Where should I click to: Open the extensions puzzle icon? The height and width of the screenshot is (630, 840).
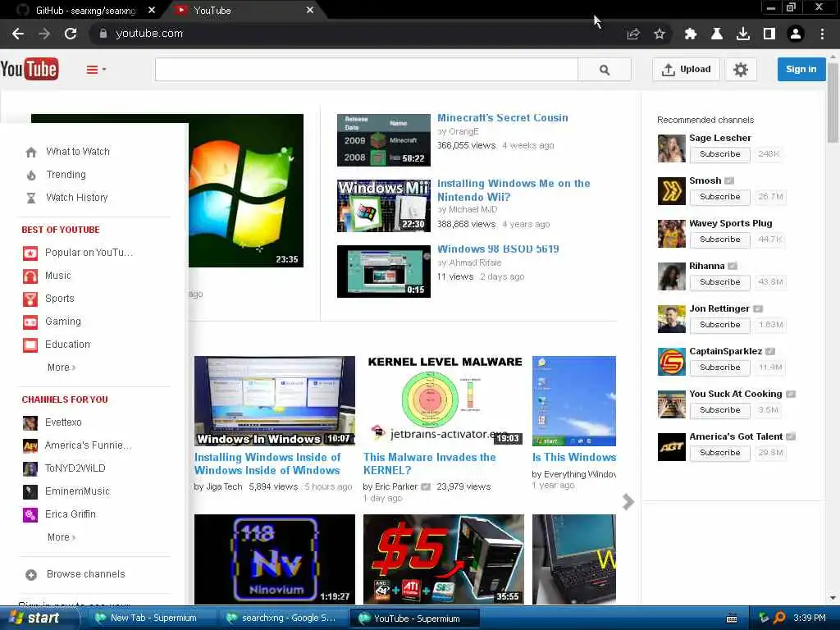[x=691, y=34]
